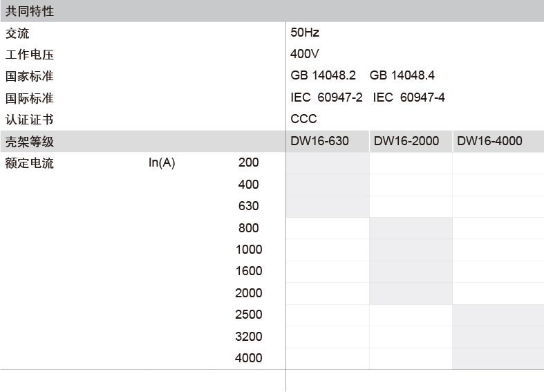This screenshot has width=544, height=392.
Task: Click the In(A) unit label
Action: pos(162,163)
